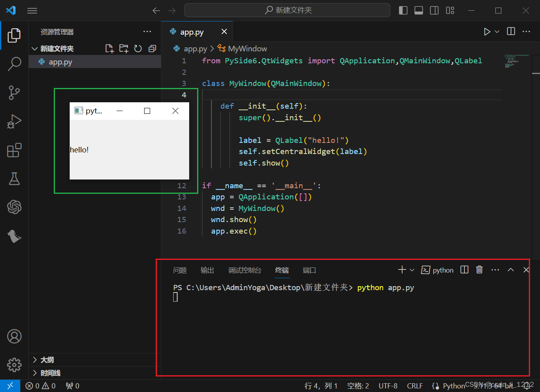The height and width of the screenshot is (392, 540).
Task: Open editor more actions ellipsis
Action: click(526, 31)
